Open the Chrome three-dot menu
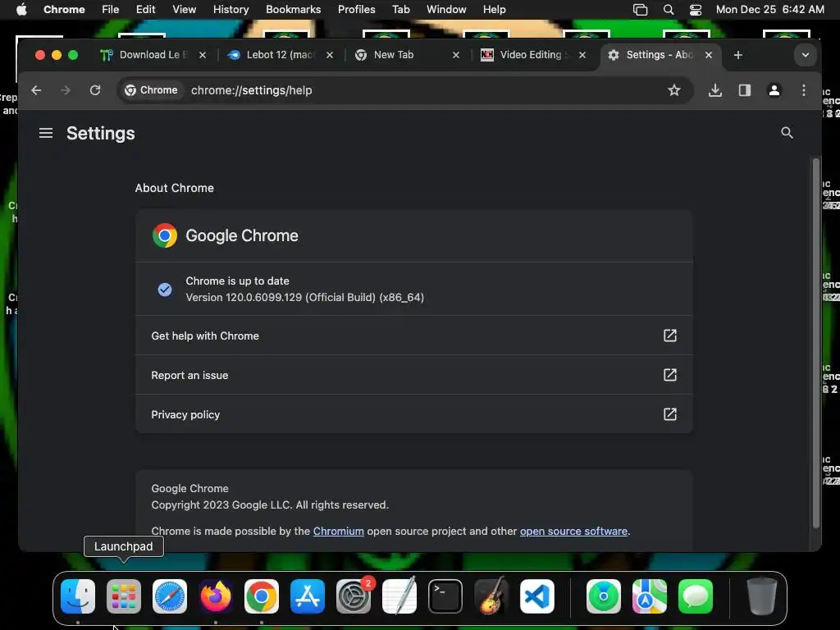840x630 pixels. (x=803, y=90)
